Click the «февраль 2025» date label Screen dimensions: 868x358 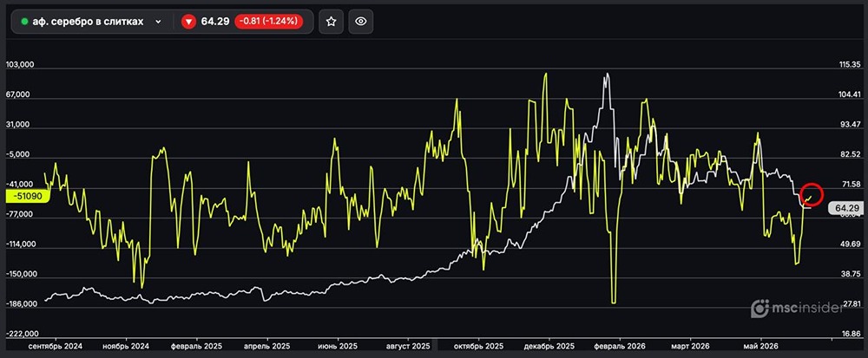click(196, 346)
